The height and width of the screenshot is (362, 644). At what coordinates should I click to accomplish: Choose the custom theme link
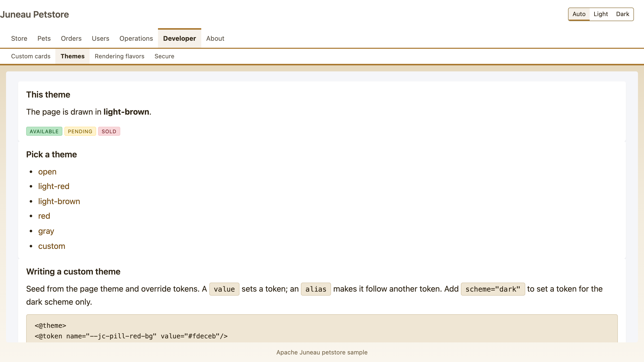click(x=52, y=246)
